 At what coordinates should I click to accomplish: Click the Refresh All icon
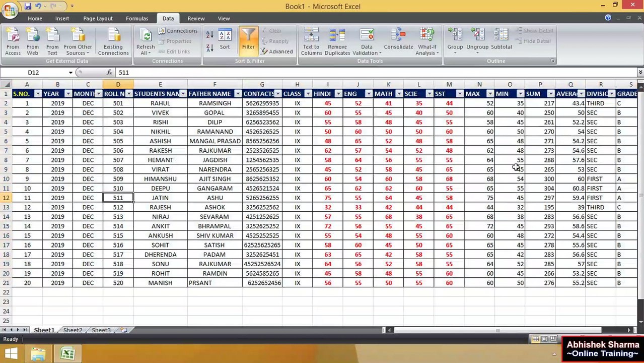(146, 41)
